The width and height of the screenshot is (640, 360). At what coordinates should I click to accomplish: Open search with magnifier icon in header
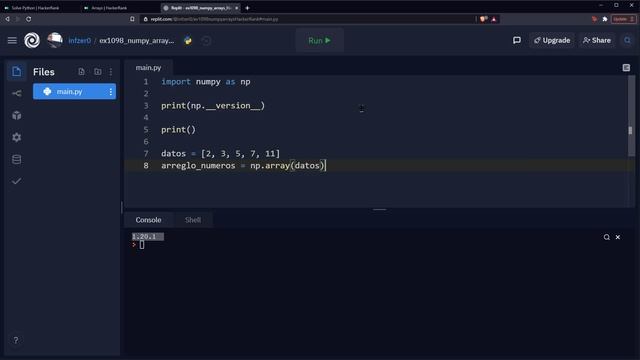(x=627, y=40)
